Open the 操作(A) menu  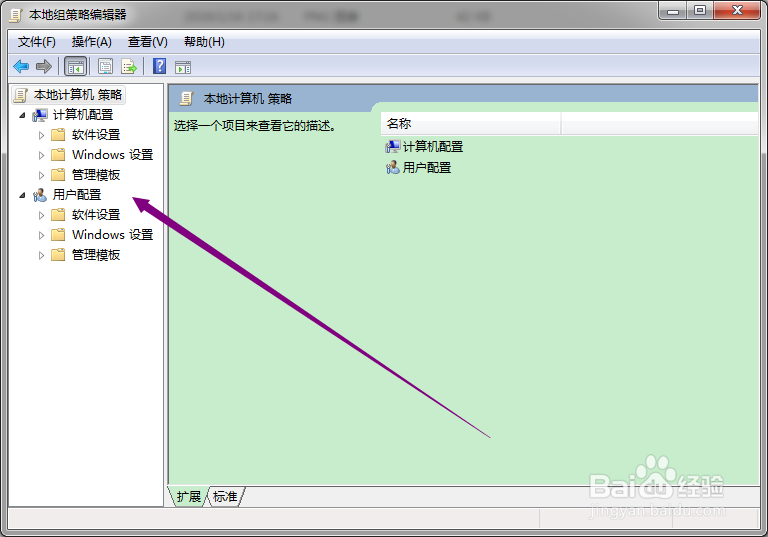coord(92,42)
